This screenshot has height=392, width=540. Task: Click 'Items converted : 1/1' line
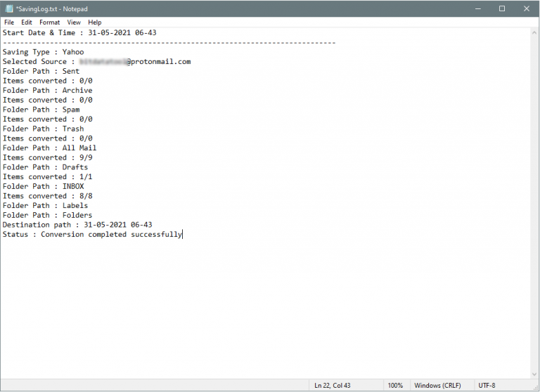click(x=48, y=177)
